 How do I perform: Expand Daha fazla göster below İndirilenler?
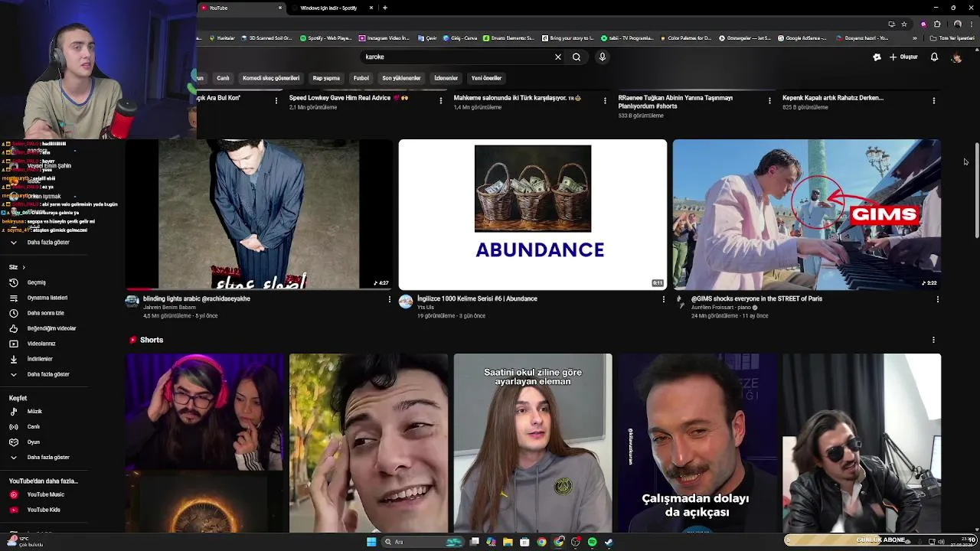48,374
